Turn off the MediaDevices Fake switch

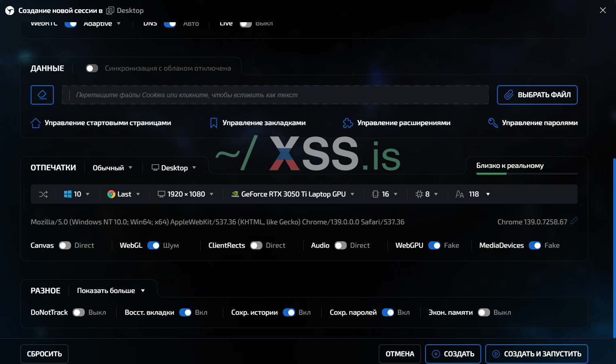[x=535, y=245]
